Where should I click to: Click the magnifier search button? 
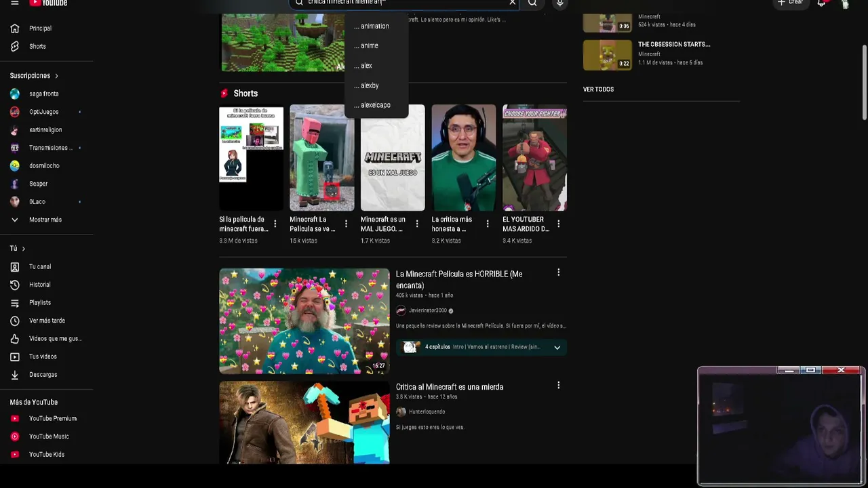533,3
